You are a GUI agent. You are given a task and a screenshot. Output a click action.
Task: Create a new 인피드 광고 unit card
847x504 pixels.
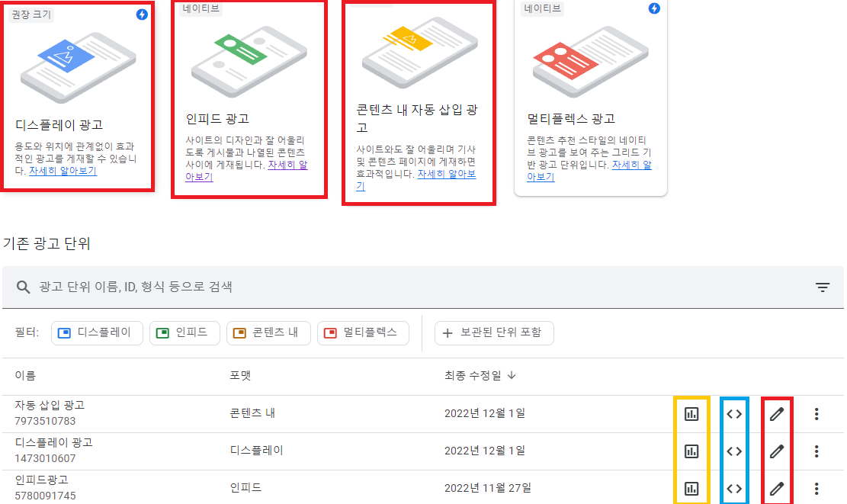[x=249, y=99]
